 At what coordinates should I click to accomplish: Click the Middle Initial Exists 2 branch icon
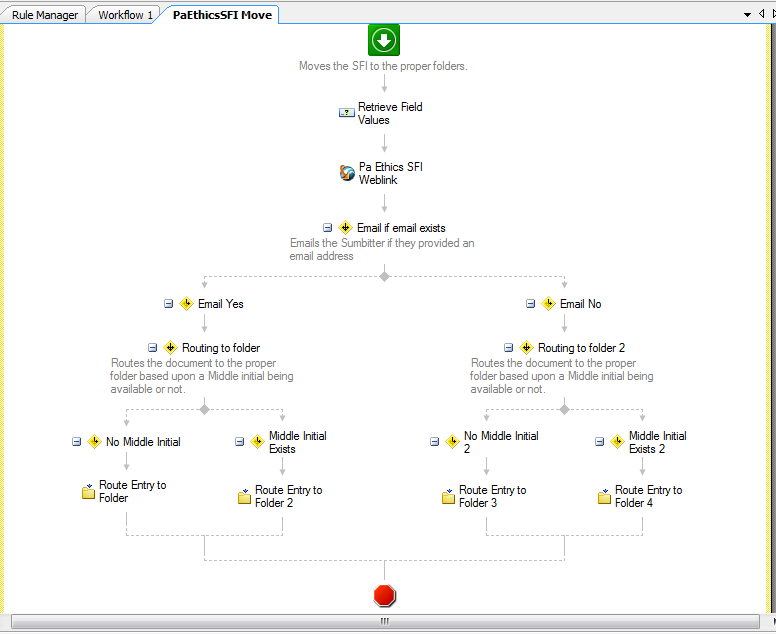click(617, 441)
